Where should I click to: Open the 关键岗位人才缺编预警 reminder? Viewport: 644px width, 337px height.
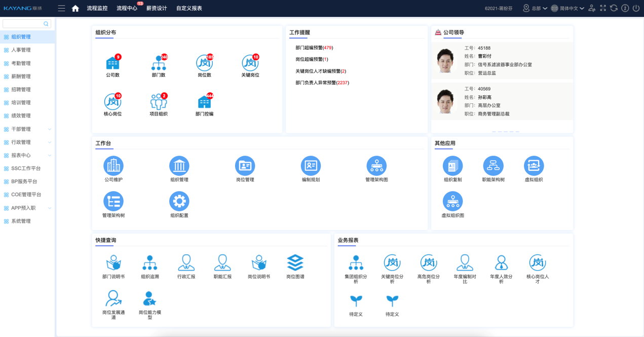pos(321,71)
